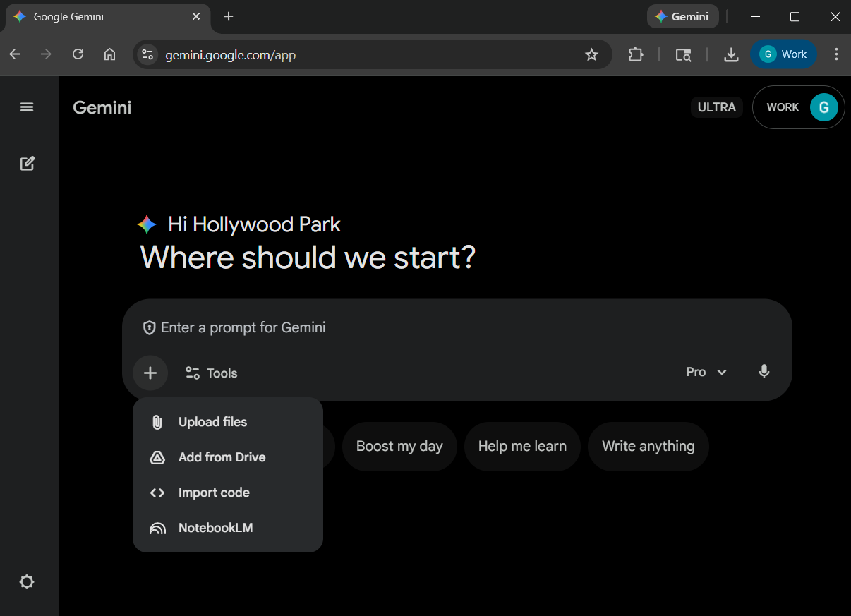Click the NotebookLM arc icon
Screen dimensions: 851x616
[x=157, y=529]
